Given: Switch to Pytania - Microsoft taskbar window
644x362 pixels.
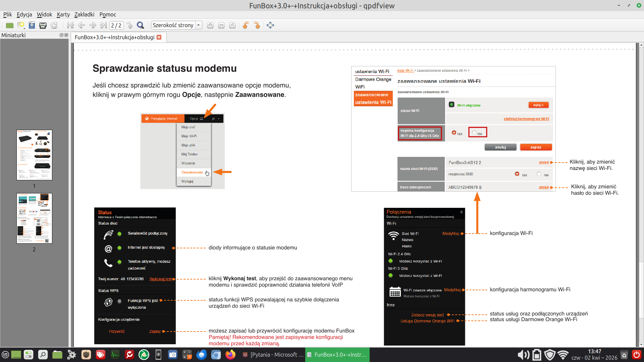Looking at the screenshot, I should point(273,355).
